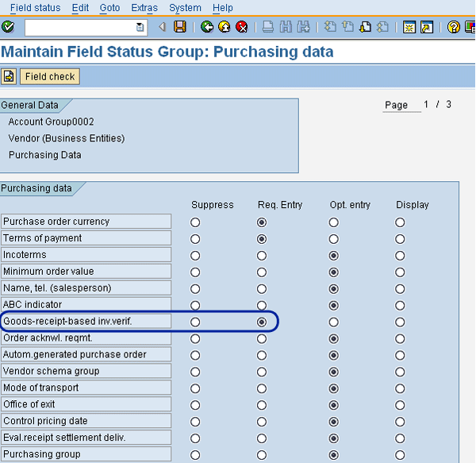Set Incoterms to Req. Entry
This screenshot has width=476, height=463.
point(262,256)
